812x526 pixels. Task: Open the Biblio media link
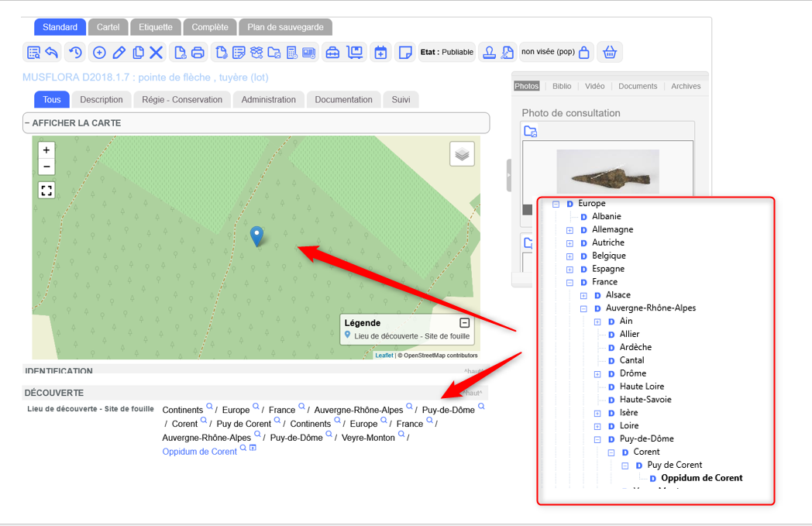tap(562, 86)
